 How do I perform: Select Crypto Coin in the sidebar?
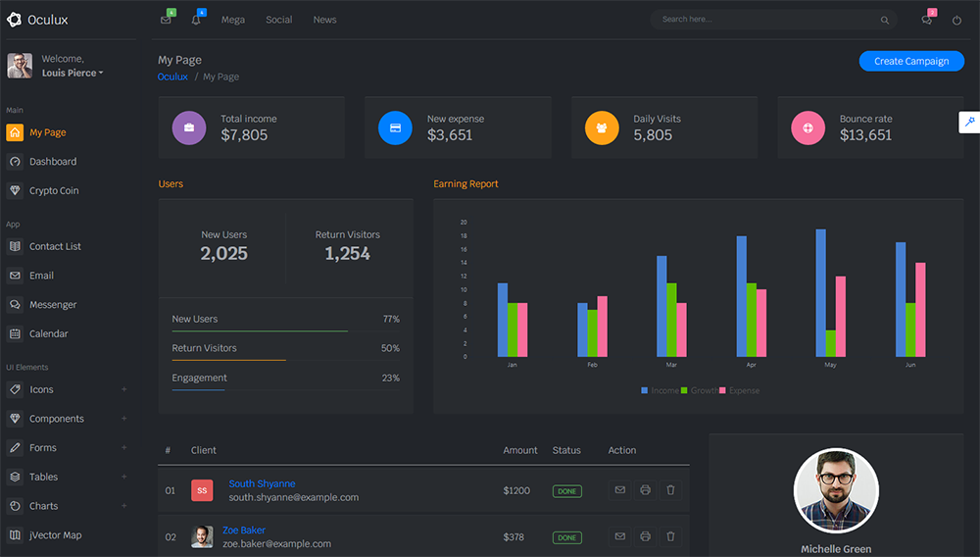coord(54,190)
